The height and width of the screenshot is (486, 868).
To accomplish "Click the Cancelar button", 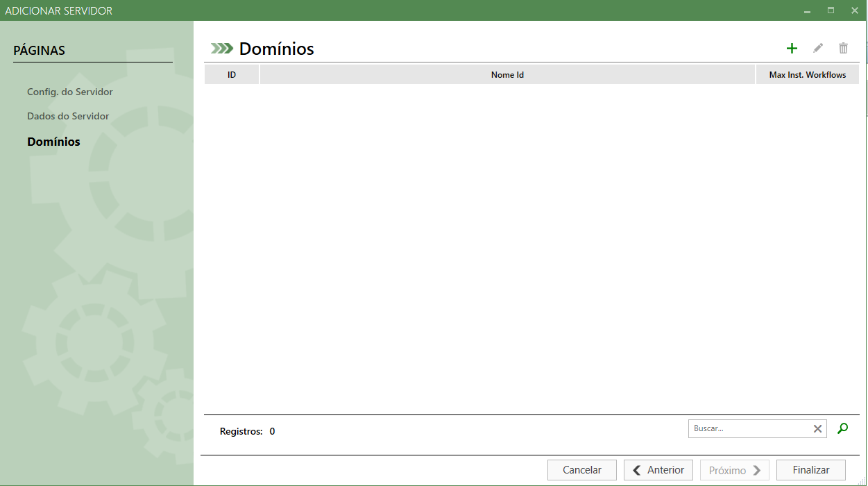I will tap(582, 470).
